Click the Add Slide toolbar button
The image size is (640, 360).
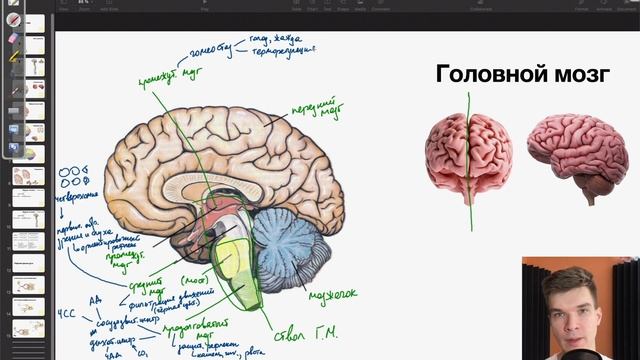pyautogui.click(x=109, y=5)
